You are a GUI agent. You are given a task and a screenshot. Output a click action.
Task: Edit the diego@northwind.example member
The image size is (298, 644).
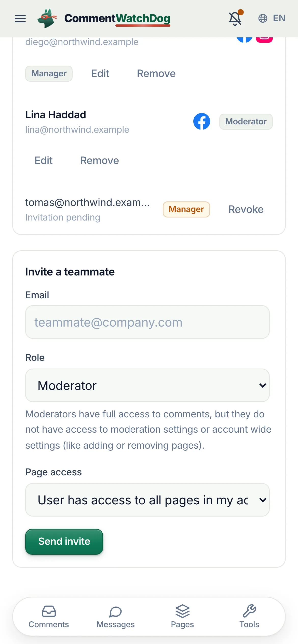pyautogui.click(x=100, y=74)
